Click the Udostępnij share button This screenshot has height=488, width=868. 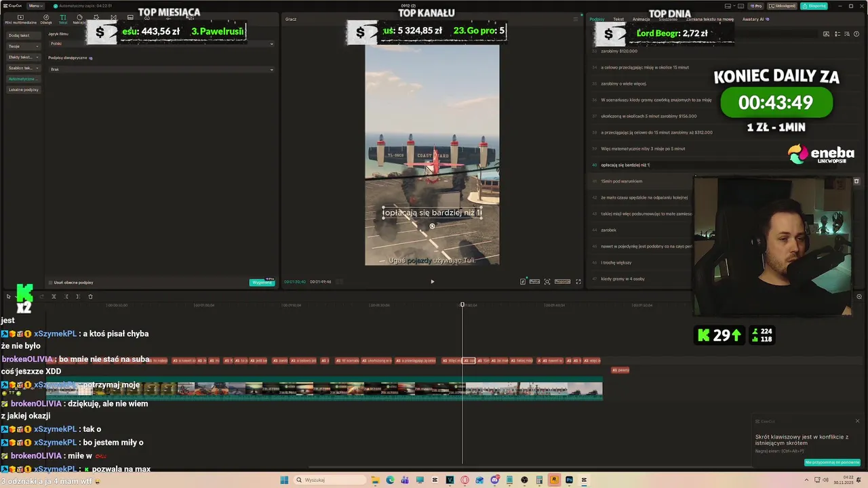click(x=783, y=5)
